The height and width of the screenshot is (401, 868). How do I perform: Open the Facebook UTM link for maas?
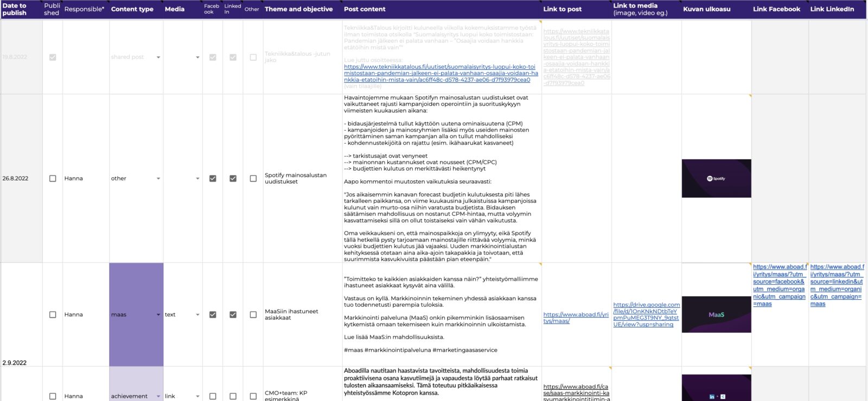pyautogui.click(x=779, y=286)
